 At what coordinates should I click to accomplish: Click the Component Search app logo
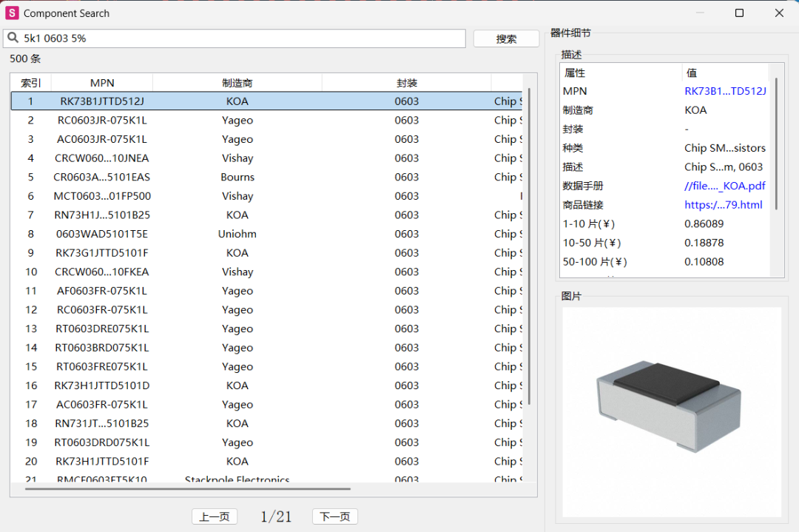click(12, 13)
